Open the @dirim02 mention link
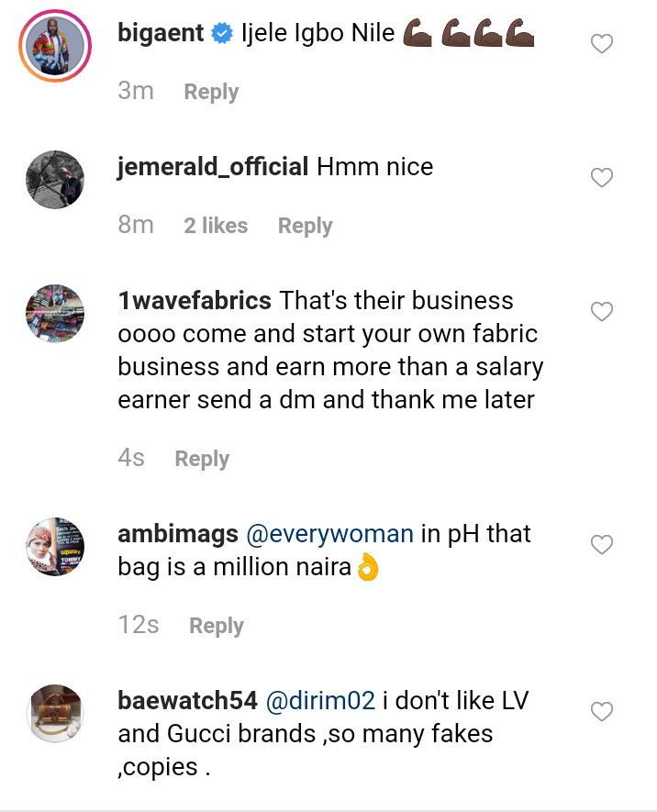This screenshot has height=812, width=657. tap(320, 701)
